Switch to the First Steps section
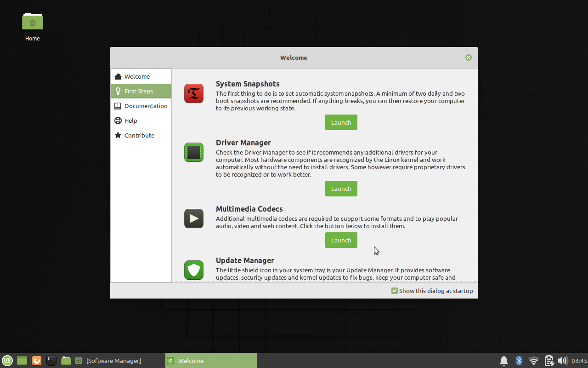This screenshot has height=368, width=588. [138, 91]
